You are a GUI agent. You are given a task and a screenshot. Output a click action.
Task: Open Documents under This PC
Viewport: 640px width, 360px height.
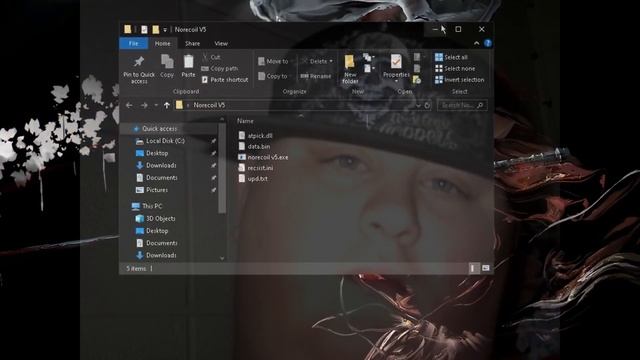click(x=156, y=243)
